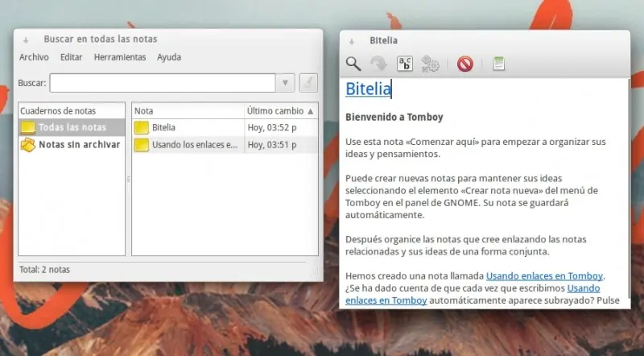The height and width of the screenshot is (356, 644).
Task: Click the window resize grip in search window
Action: tap(315, 271)
